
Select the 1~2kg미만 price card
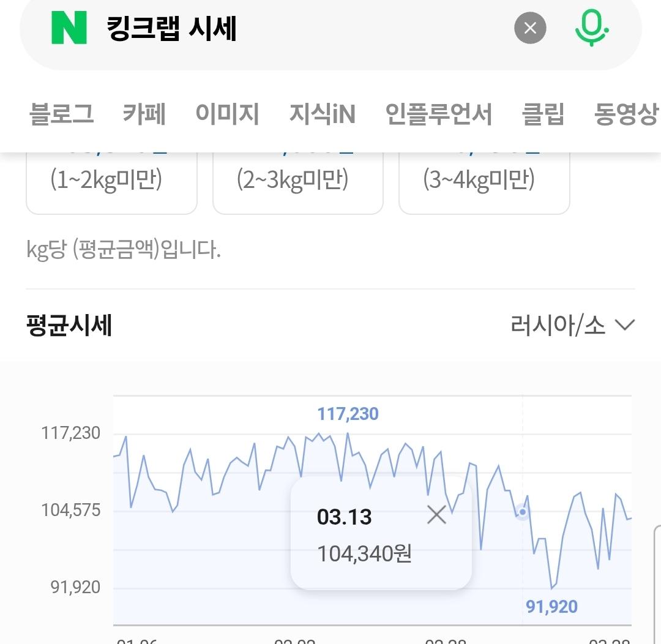tap(111, 181)
